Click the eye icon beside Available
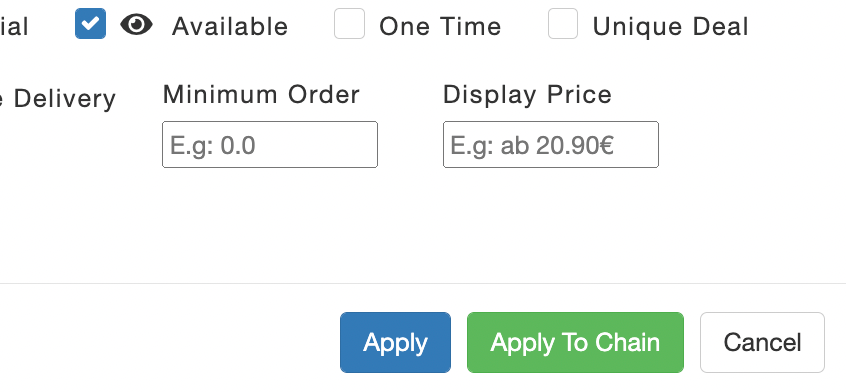 click(136, 25)
